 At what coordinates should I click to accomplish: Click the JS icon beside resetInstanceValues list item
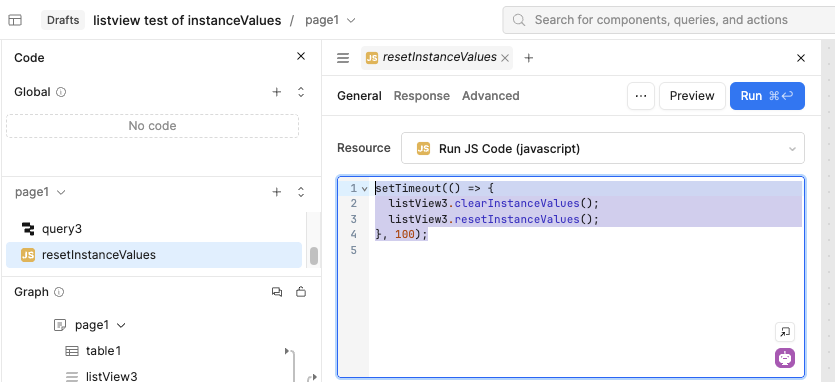[28, 255]
